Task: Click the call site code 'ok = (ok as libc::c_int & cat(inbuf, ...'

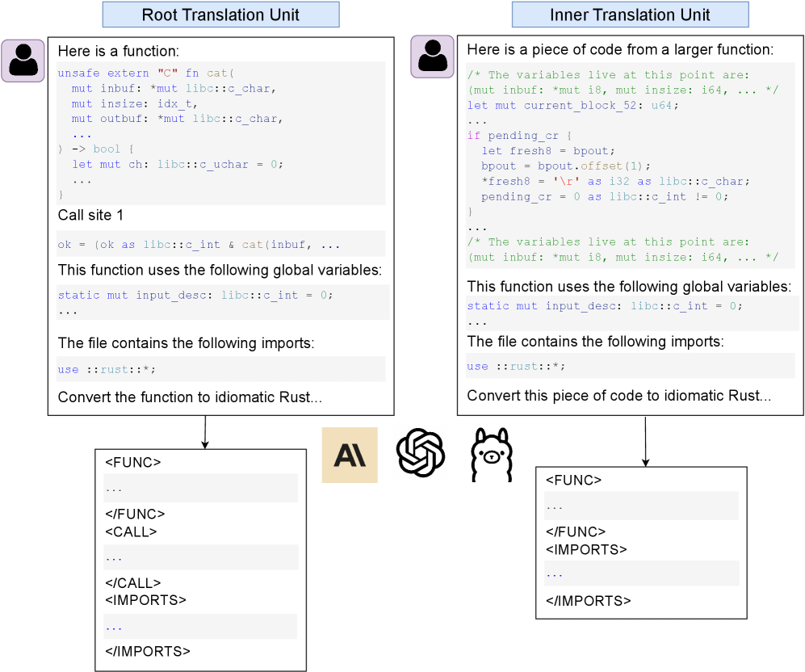Action: (x=199, y=245)
